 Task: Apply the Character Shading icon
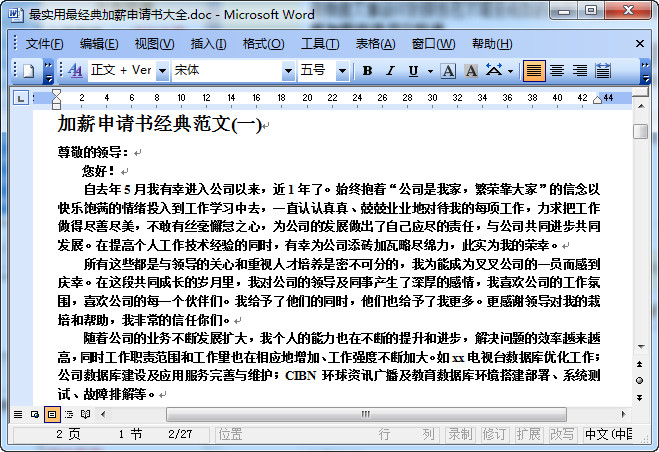click(471, 71)
